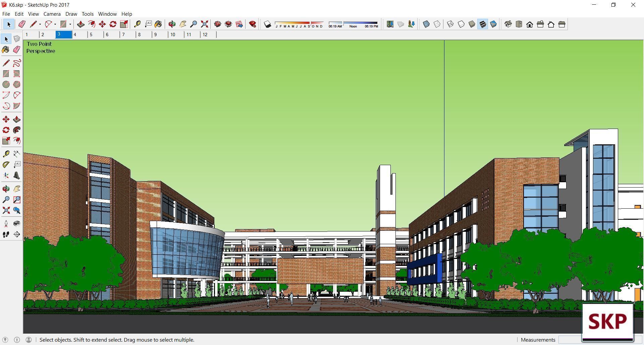
Task: Activate the Orbit tool
Action: [x=172, y=24]
